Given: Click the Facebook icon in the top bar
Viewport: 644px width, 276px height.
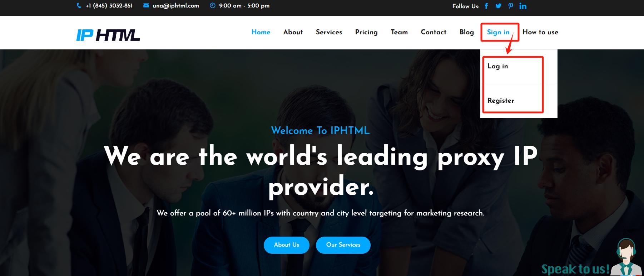Looking at the screenshot, I should [486, 6].
